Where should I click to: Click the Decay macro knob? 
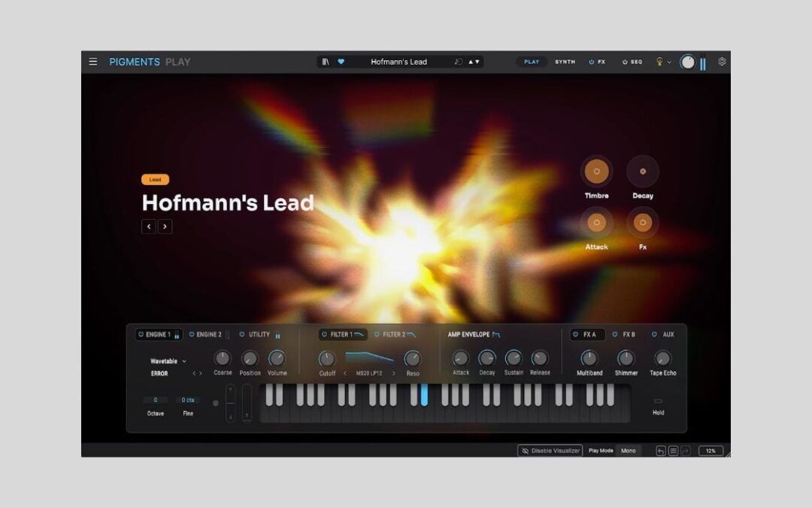[643, 171]
